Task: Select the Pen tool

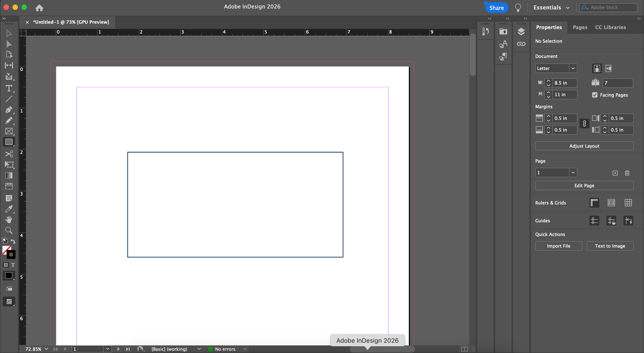Action: pyautogui.click(x=9, y=110)
